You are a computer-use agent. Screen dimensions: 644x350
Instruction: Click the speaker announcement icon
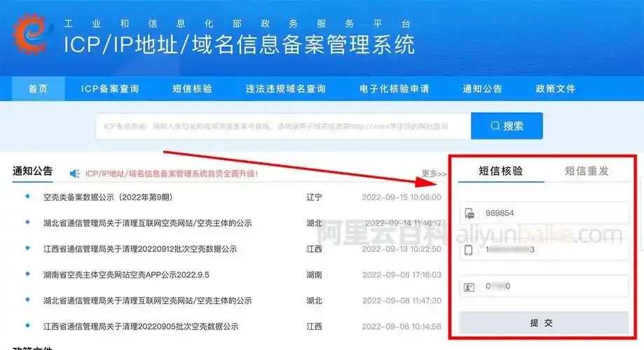pos(74,174)
